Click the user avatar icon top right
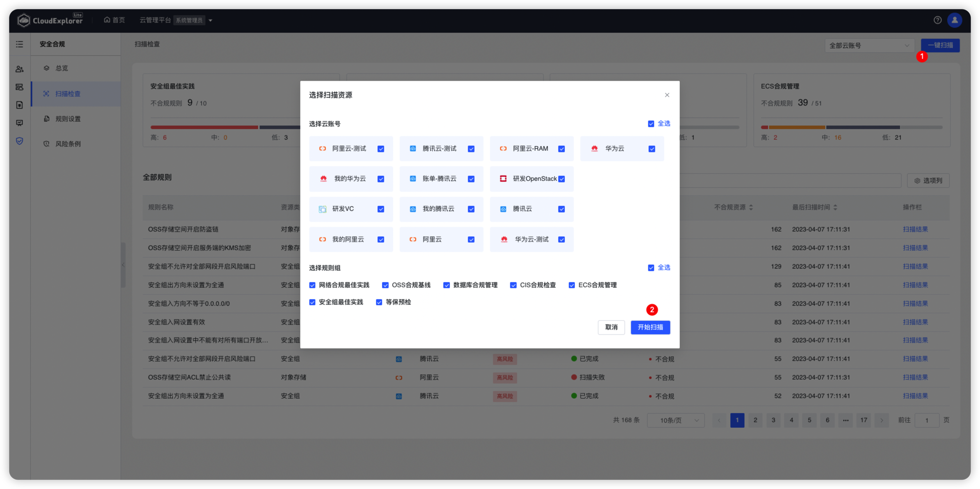The height and width of the screenshot is (489, 980). pos(954,20)
